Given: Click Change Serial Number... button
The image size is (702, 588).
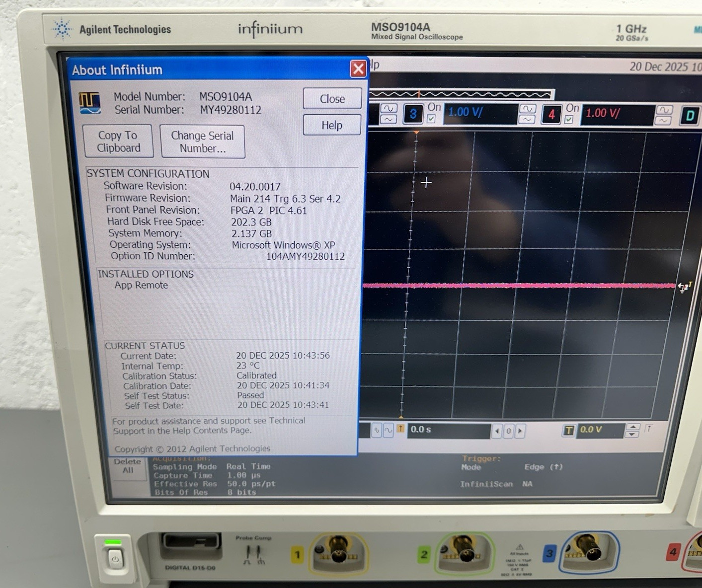Looking at the screenshot, I should click(202, 142).
